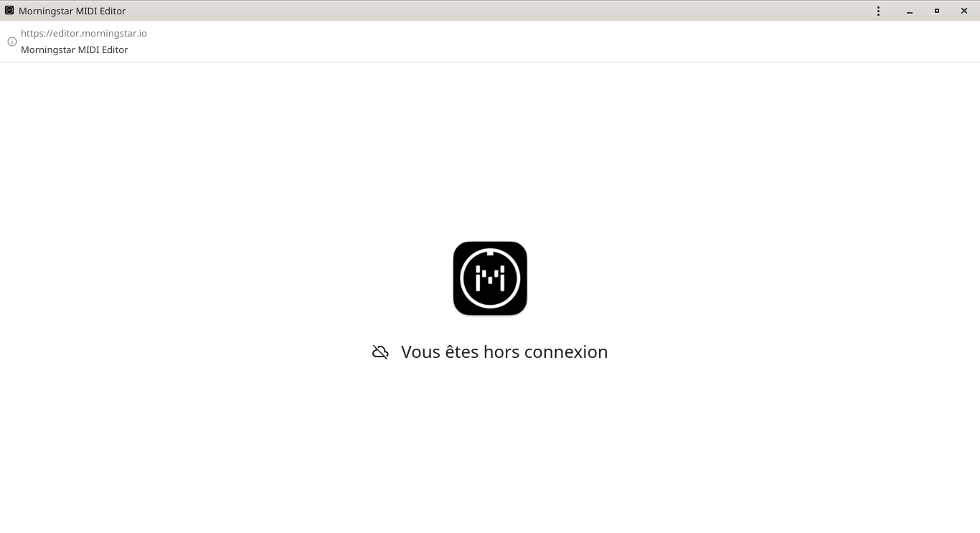
Task: Click the blank page area above the logo
Action: pos(490,151)
